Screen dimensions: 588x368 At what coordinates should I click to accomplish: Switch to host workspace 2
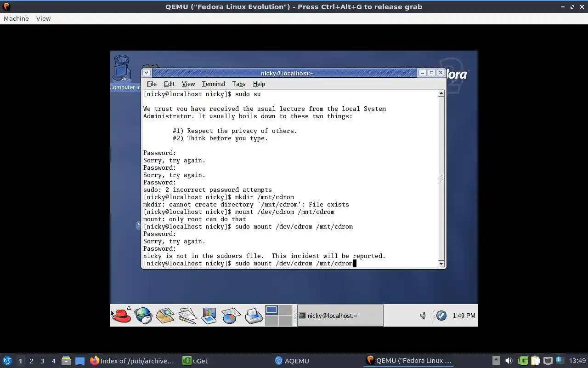click(x=31, y=361)
